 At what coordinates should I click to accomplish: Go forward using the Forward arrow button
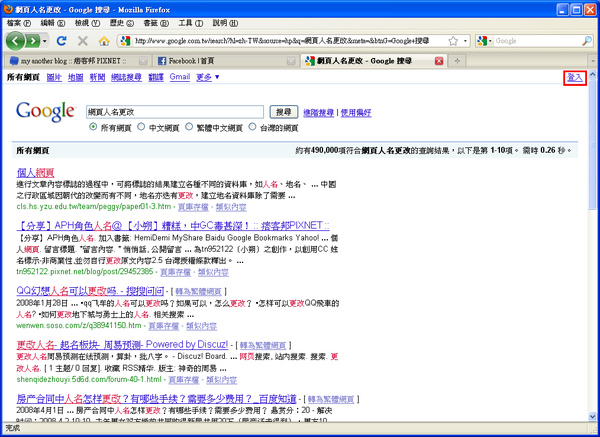[x=33, y=41]
